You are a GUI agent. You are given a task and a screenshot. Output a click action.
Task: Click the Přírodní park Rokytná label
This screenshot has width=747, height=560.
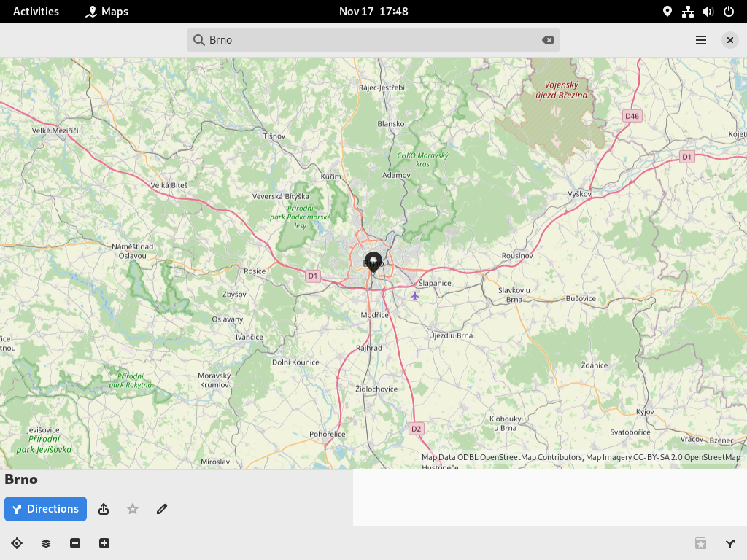(x=130, y=381)
